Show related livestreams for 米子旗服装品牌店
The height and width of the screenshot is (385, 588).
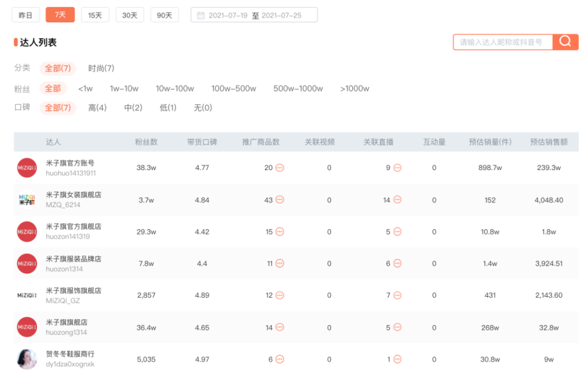click(397, 264)
